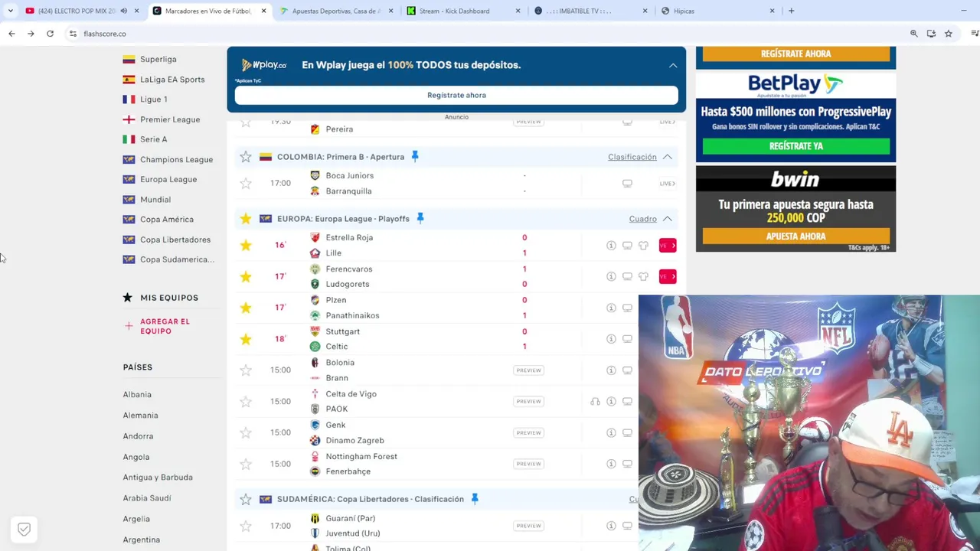Add Bolonia vs Brann to favorites
This screenshot has height=551, width=980.
[x=246, y=370]
